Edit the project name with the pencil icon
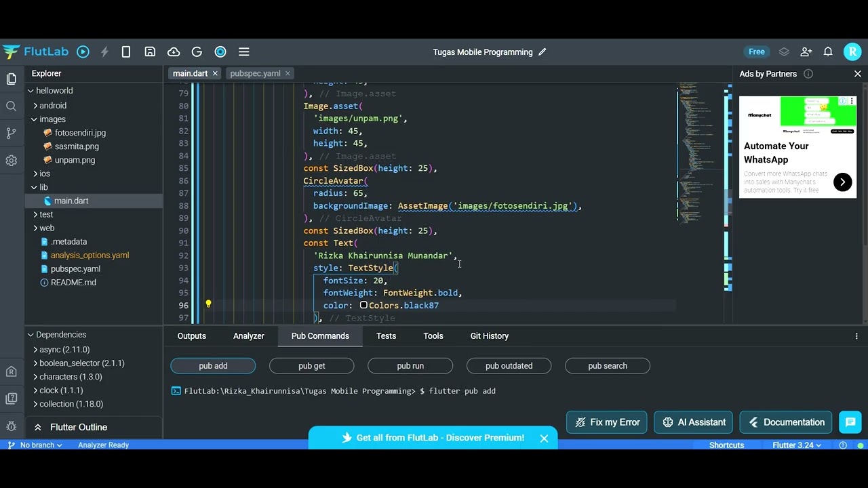 (x=542, y=52)
